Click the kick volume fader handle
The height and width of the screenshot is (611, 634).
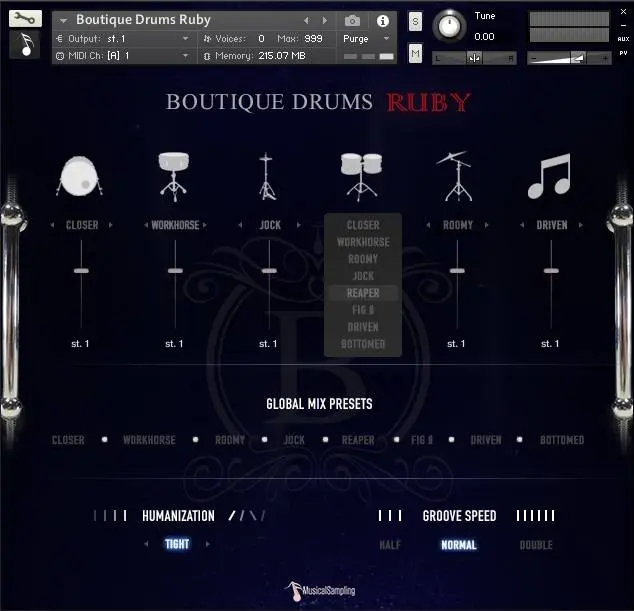pos(81,271)
